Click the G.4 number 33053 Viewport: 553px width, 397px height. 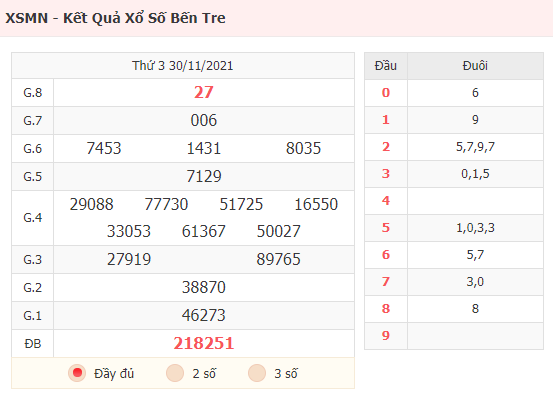click(129, 231)
